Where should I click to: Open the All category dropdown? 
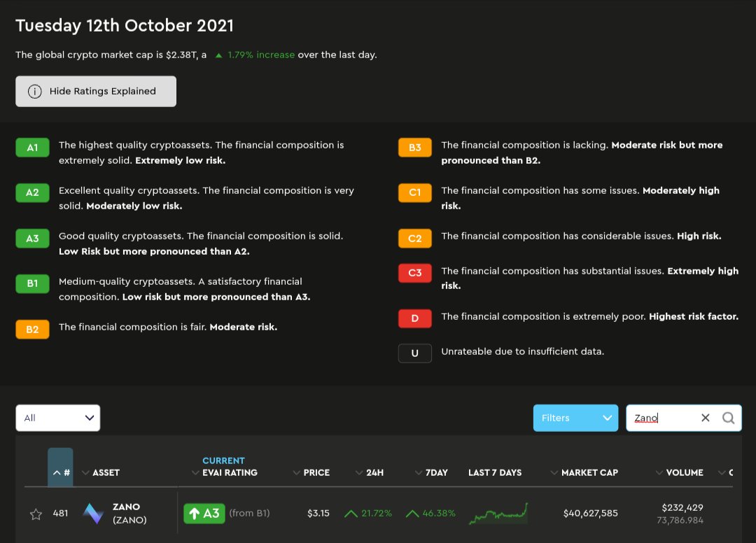tap(57, 418)
